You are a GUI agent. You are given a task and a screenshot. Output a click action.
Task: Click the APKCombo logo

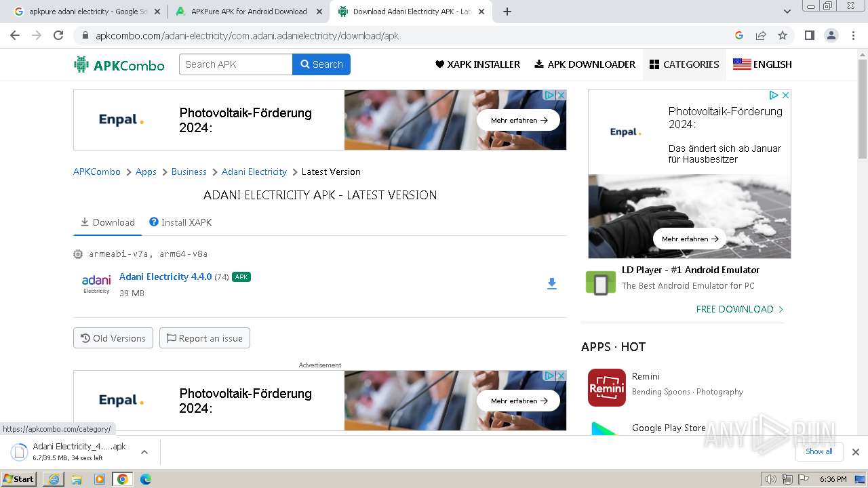119,64
